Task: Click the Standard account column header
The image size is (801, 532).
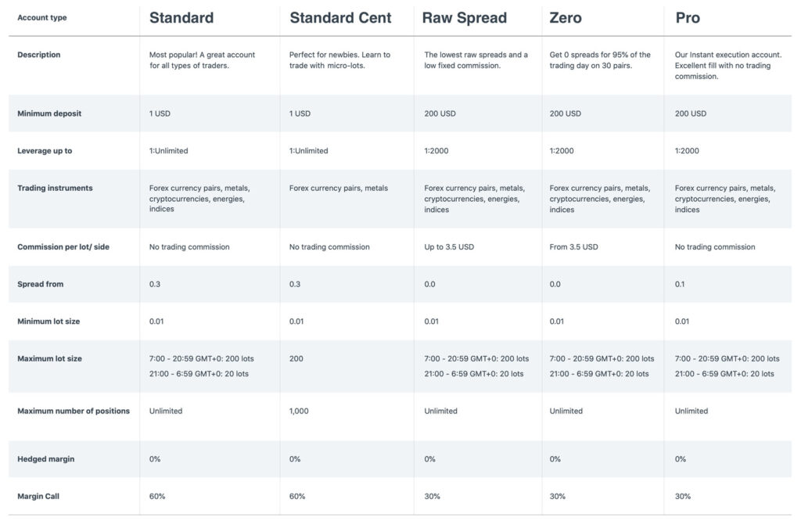Action: 181,18
